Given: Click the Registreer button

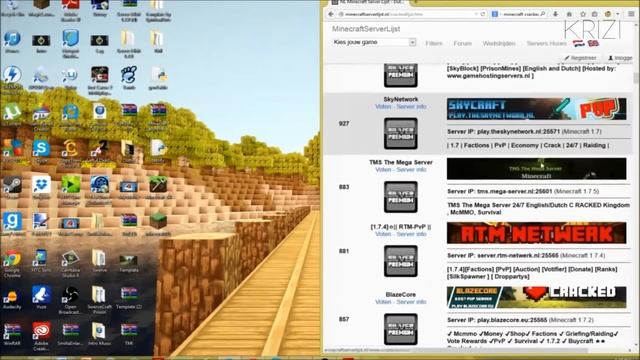Looking at the screenshot, I should click(x=580, y=58).
